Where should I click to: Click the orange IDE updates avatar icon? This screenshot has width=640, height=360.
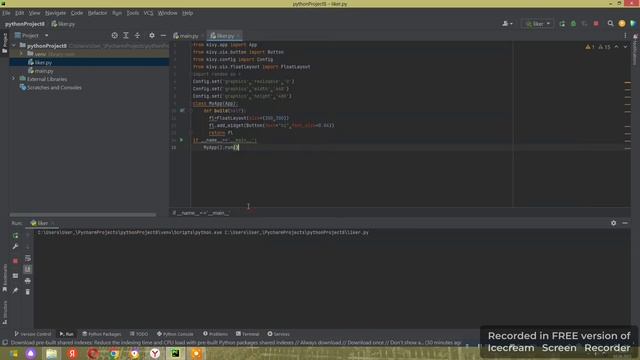(622, 24)
